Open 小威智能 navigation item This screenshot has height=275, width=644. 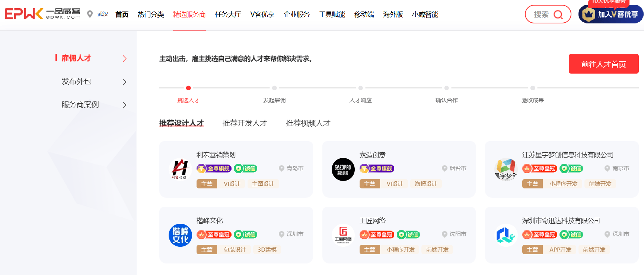click(425, 14)
